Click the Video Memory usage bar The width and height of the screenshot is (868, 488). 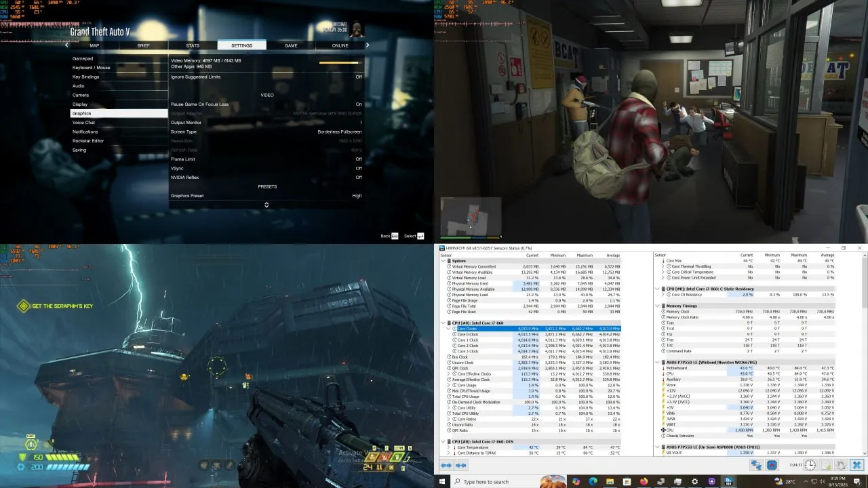339,63
